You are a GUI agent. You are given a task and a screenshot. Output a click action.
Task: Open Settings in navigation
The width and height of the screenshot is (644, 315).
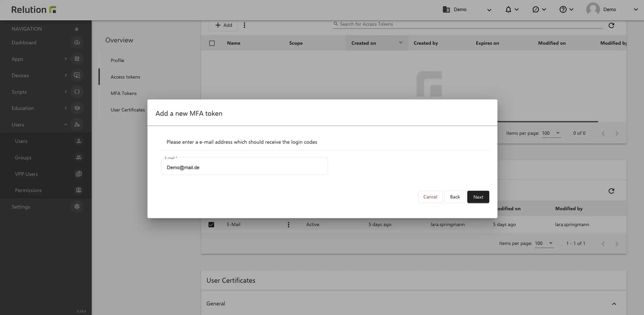pos(21,207)
